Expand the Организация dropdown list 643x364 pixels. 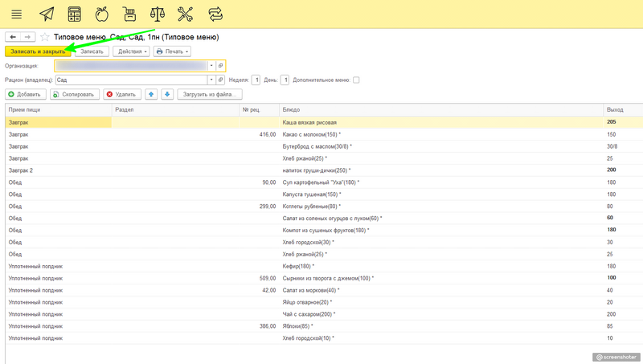211,66
